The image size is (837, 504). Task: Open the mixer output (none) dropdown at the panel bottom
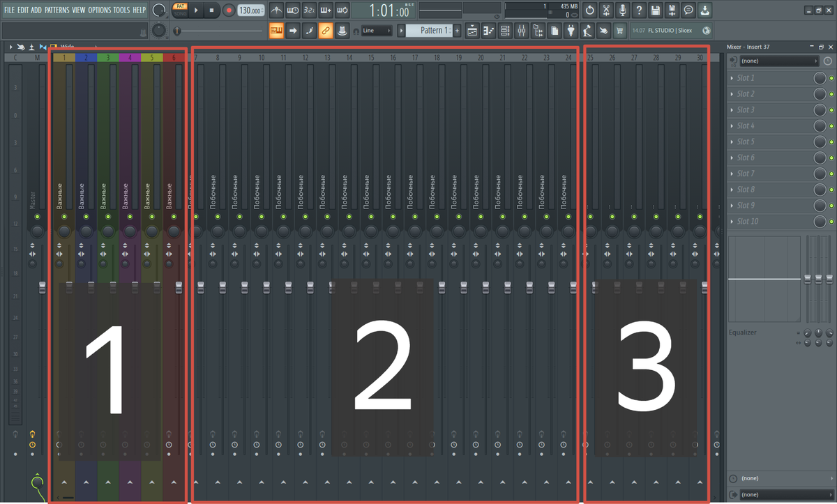tap(786, 495)
